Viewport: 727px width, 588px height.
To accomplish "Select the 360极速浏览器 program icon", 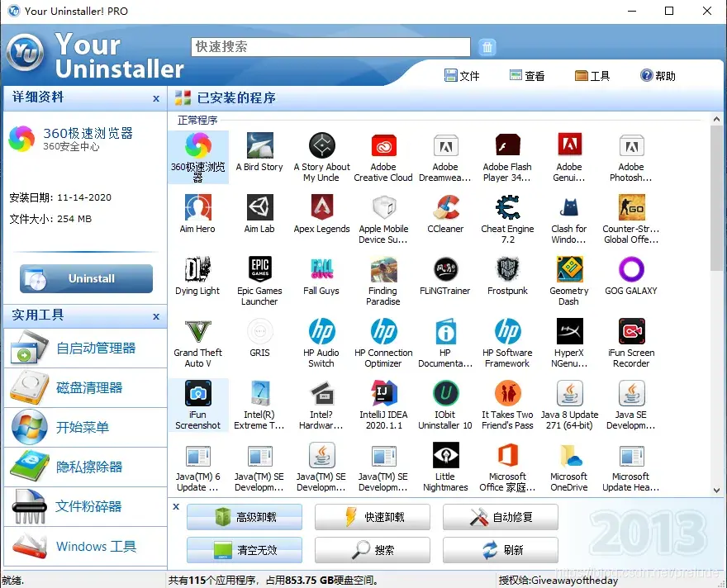I will (x=198, y=145).
